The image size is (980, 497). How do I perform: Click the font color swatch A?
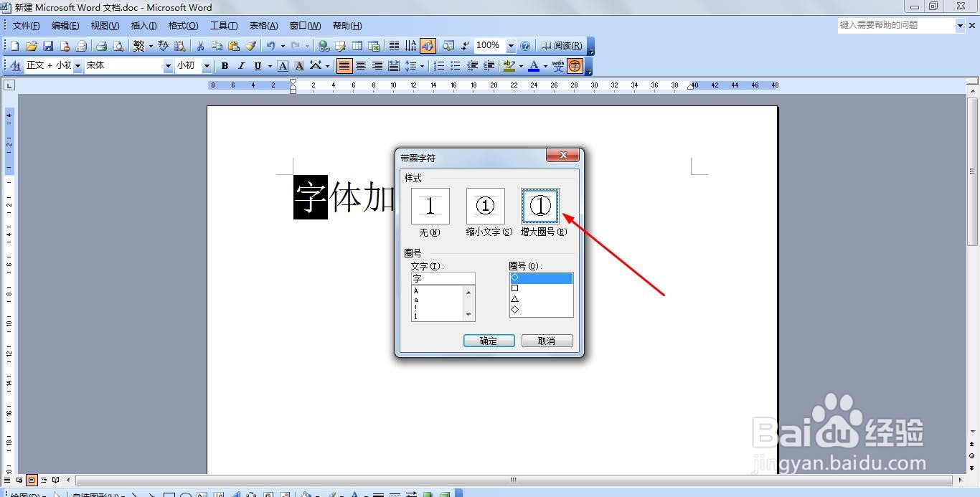tap(534, 65)
